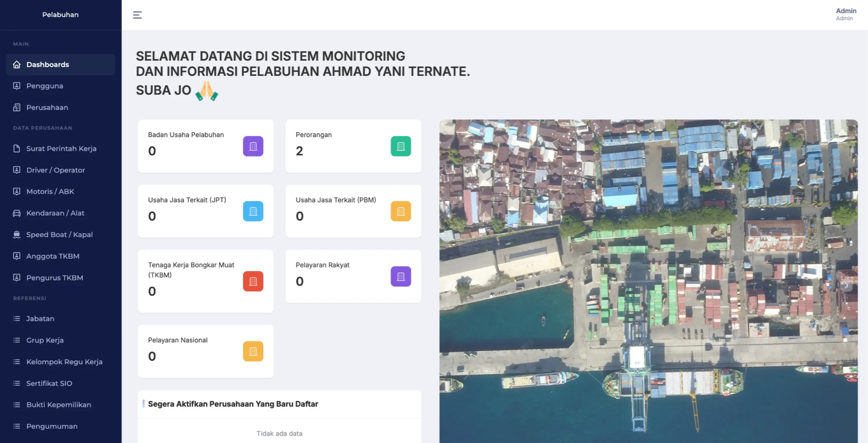Select the Dashboards home icon
This screenshot has width=868, height=443.
coord(17,64)
